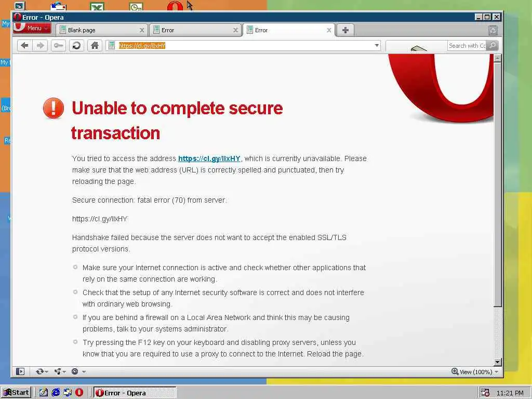Open Opera Link sync status icon

41,371
